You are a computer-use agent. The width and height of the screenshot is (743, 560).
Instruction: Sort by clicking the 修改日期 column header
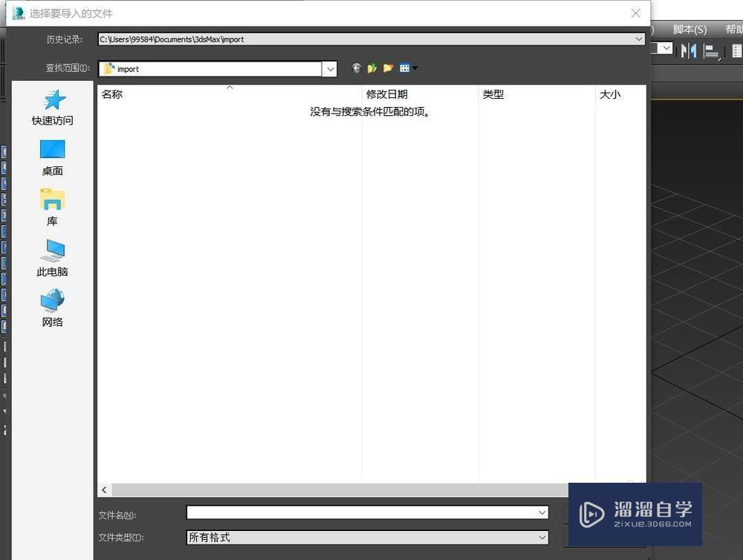click(x=387, y=94)
